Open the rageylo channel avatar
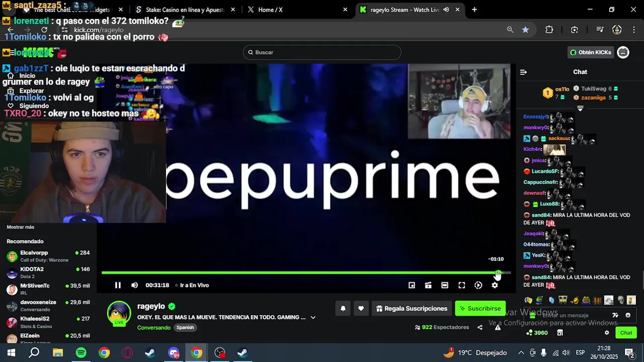Viewport: 644px width, 362px height. tap(119, 313)
